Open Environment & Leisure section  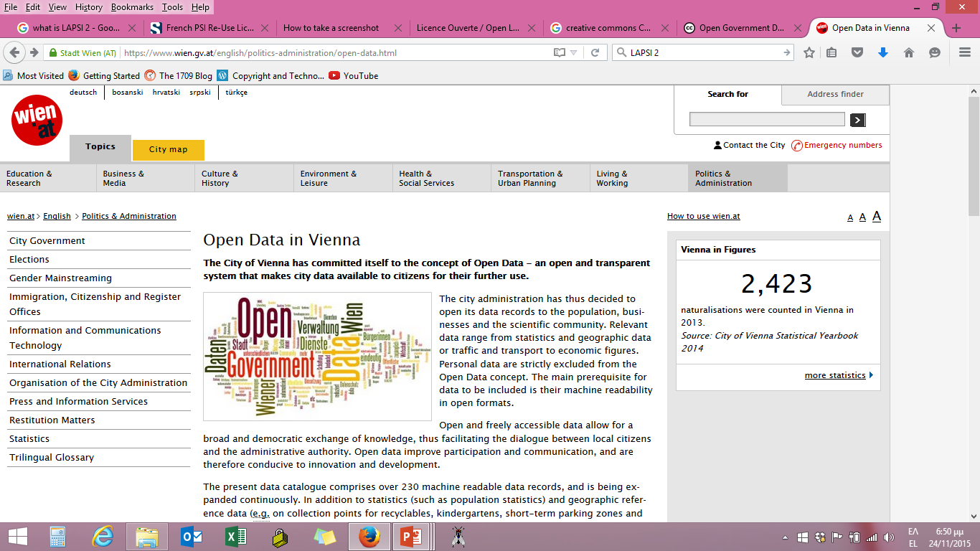[x=343, y=178]
